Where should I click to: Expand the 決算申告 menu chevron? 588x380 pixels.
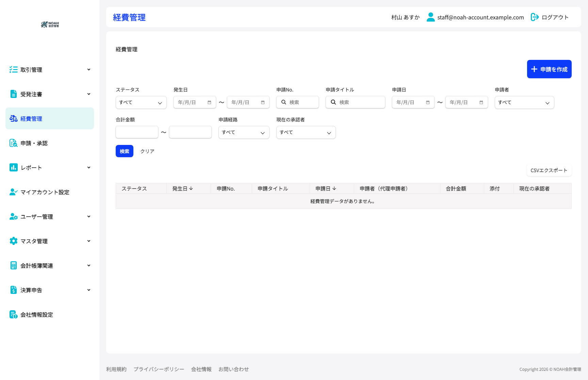point(89,290)
